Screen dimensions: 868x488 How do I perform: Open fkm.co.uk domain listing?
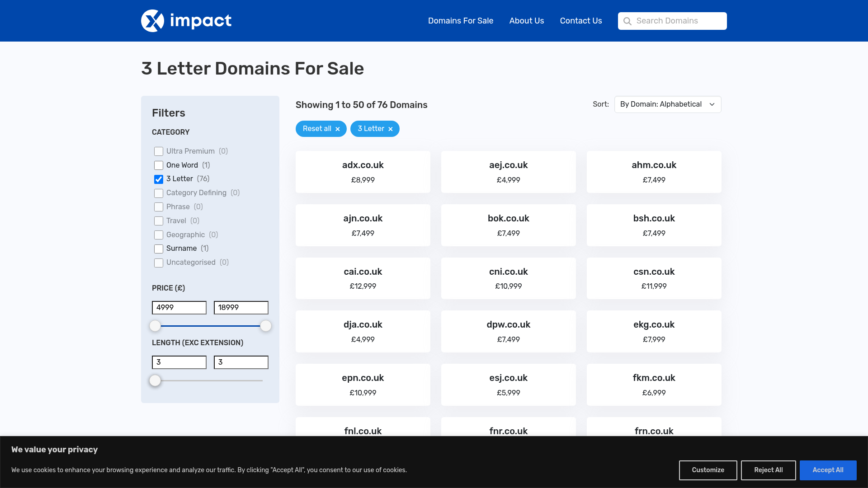654,385
